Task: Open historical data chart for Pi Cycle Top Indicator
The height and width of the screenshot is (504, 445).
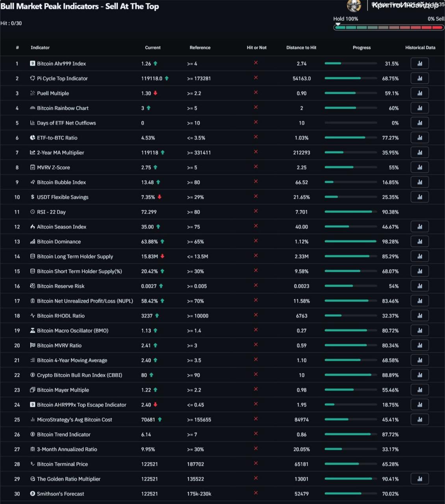Action: tap(419, 78)
